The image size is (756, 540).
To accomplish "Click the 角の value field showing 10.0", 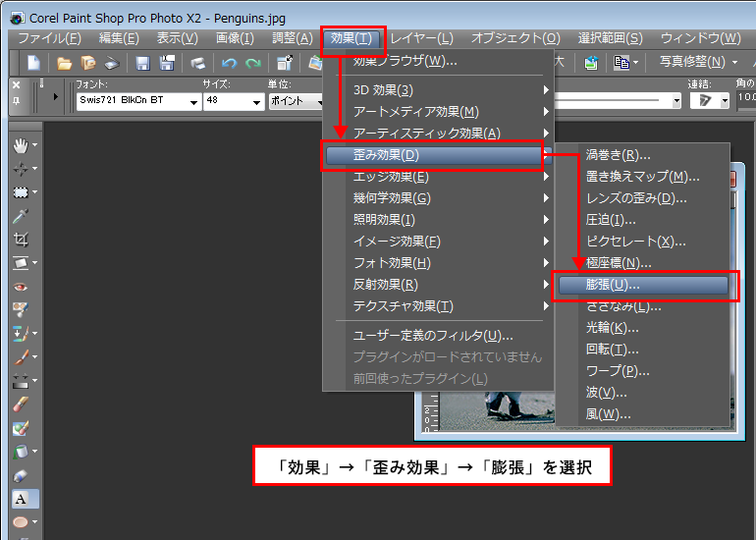I will (x=746, y=97).
